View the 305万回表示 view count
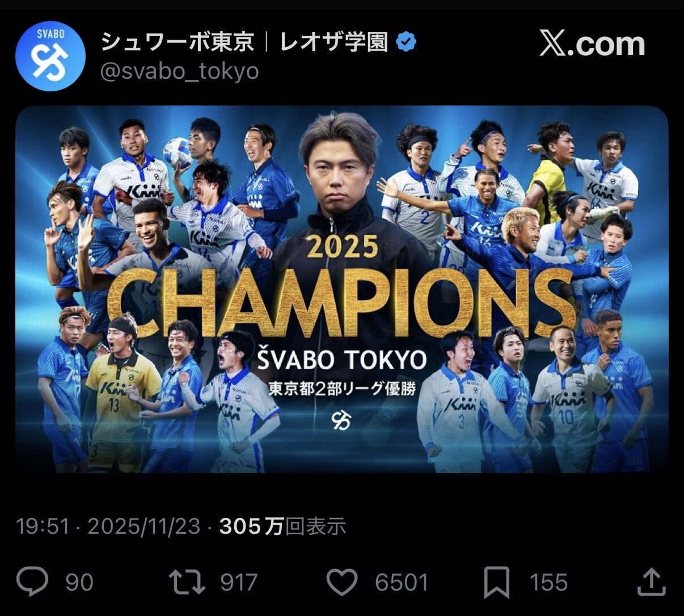The height and width of the screenshot is (616, 684). pyautogui.click(x=282, y=527)
